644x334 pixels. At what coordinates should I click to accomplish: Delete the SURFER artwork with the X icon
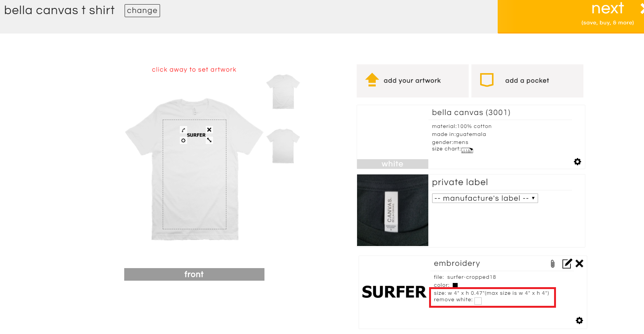tap(209, 129)
